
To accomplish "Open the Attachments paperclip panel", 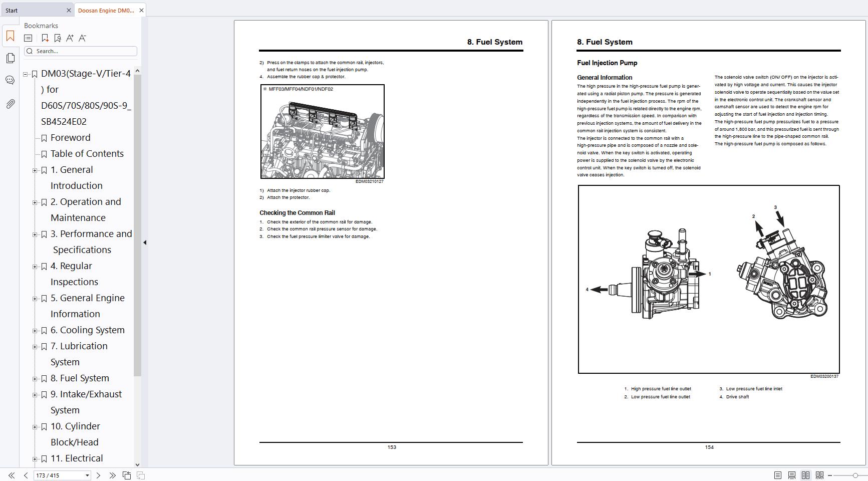I will (x=10, y=104).
